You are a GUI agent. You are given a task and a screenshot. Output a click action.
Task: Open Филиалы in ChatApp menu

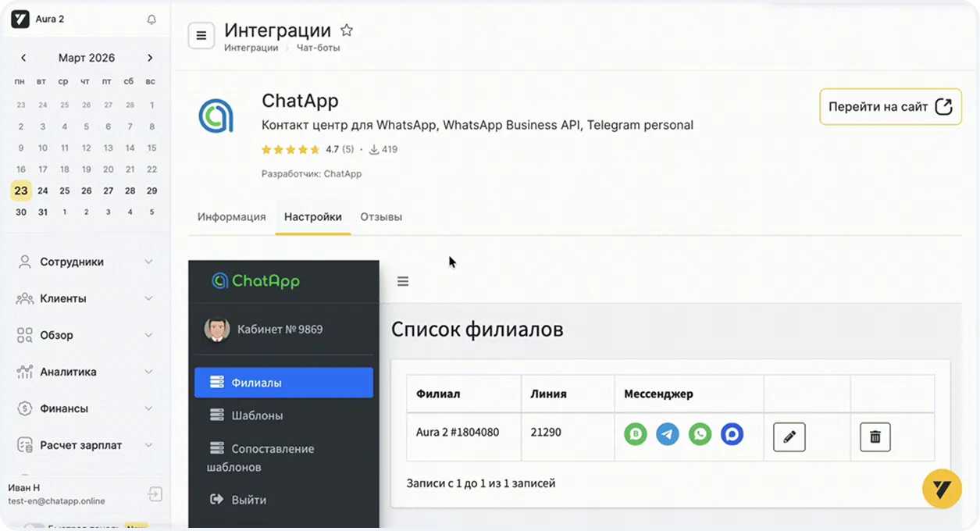tap(283, 383)
